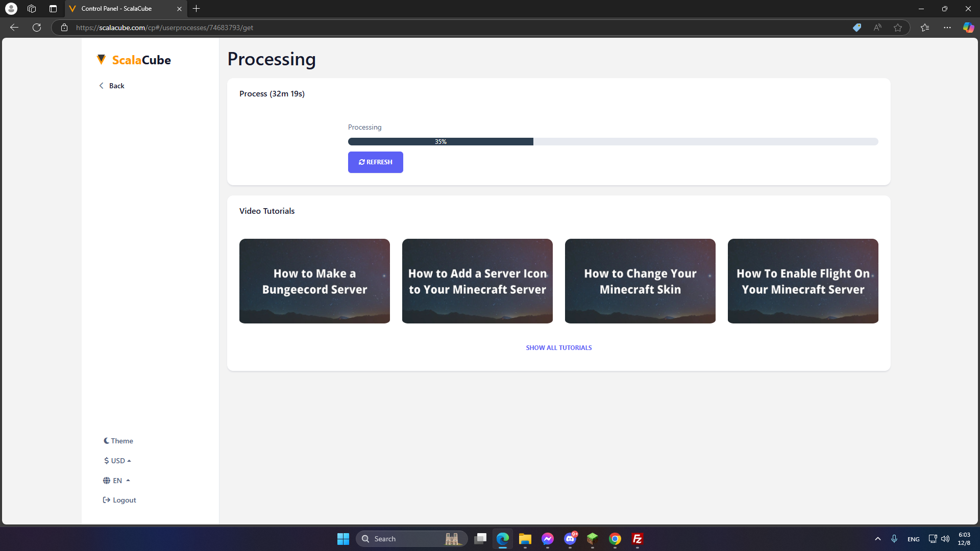Open FileZilla from the taskbar
This screenshot has height=551, width=980.
tap(638, 539)
